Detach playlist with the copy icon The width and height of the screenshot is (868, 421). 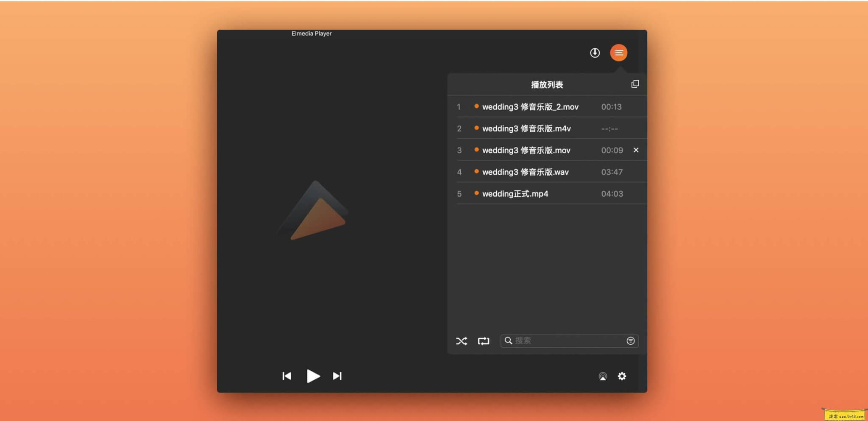636,84
